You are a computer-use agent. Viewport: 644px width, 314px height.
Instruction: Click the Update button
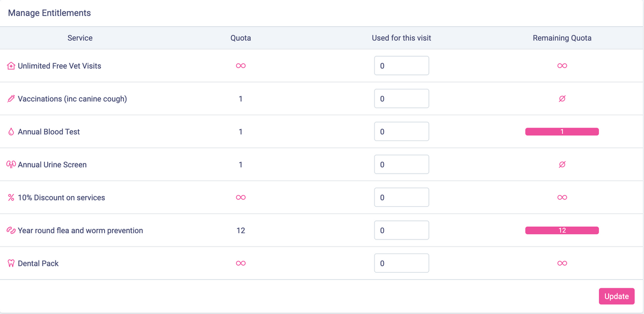(617, 296)
